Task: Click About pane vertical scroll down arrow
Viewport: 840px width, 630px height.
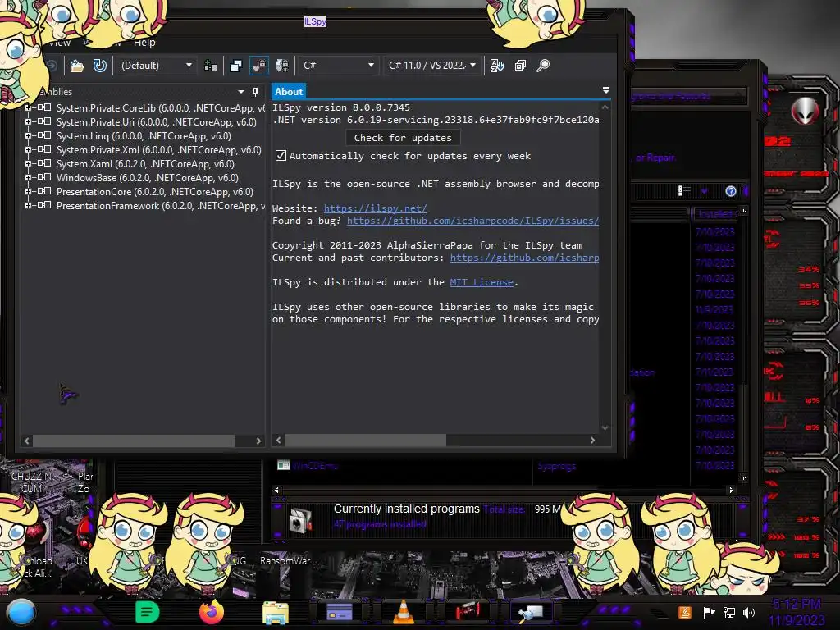Action: [605, 427]
